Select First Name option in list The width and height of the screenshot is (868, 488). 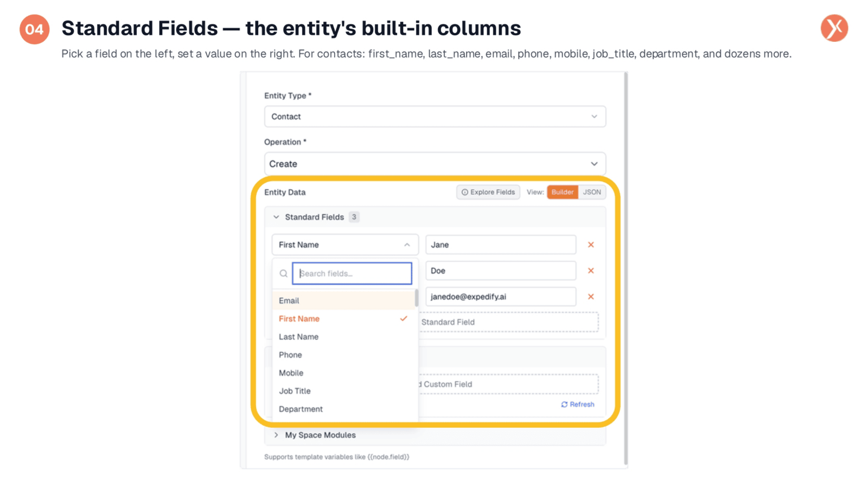point(344,319)
